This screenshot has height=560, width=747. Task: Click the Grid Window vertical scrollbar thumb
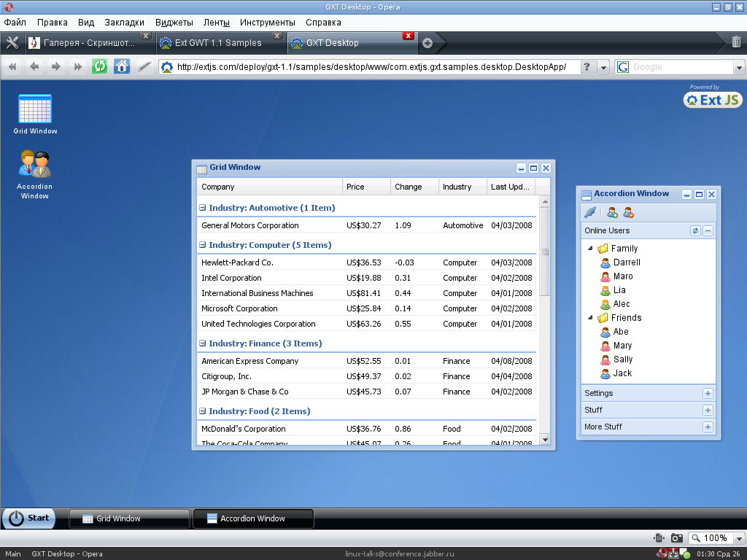tap(545, 252)
